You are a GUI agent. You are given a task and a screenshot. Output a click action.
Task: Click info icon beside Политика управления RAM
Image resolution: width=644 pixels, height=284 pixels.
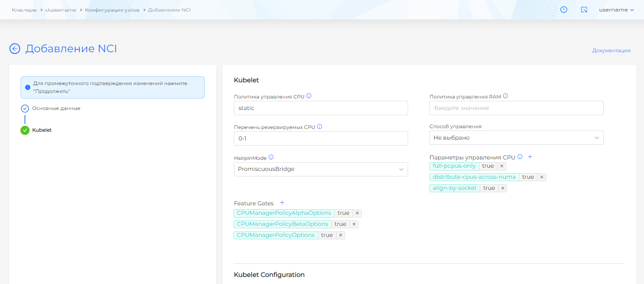(x=505, y=96)
